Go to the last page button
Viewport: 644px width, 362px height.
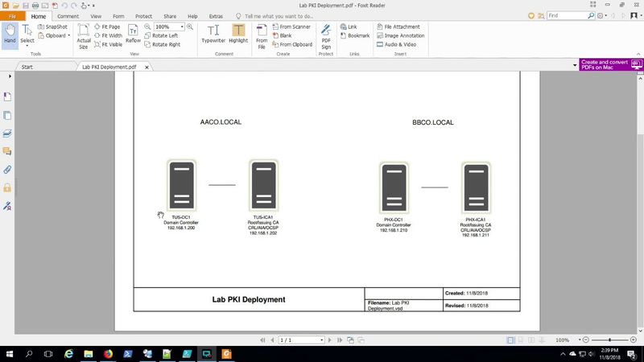point(340,339)
